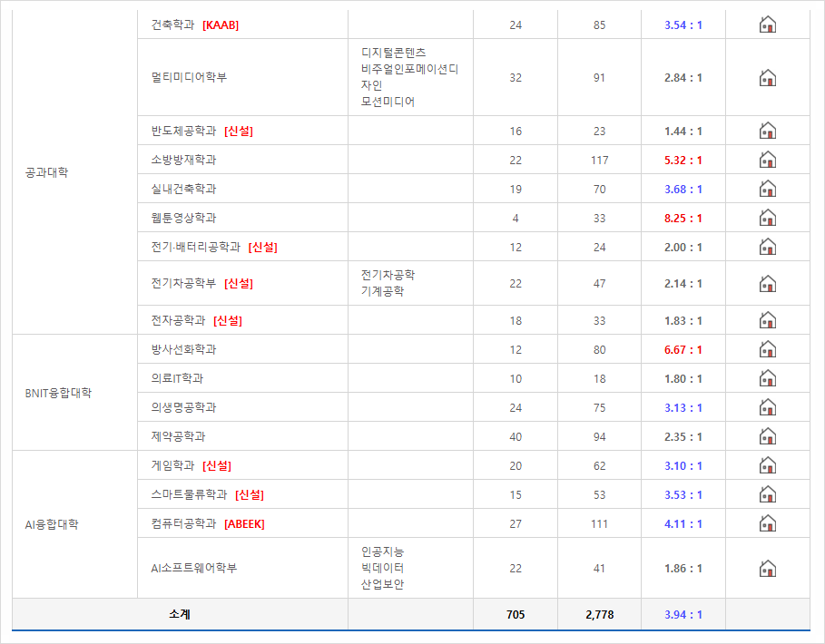Click the 1.44 : 1 ratio for 반도체공학과
The width and height of the screenshot is (825, 644).
[x=683, y=132]
